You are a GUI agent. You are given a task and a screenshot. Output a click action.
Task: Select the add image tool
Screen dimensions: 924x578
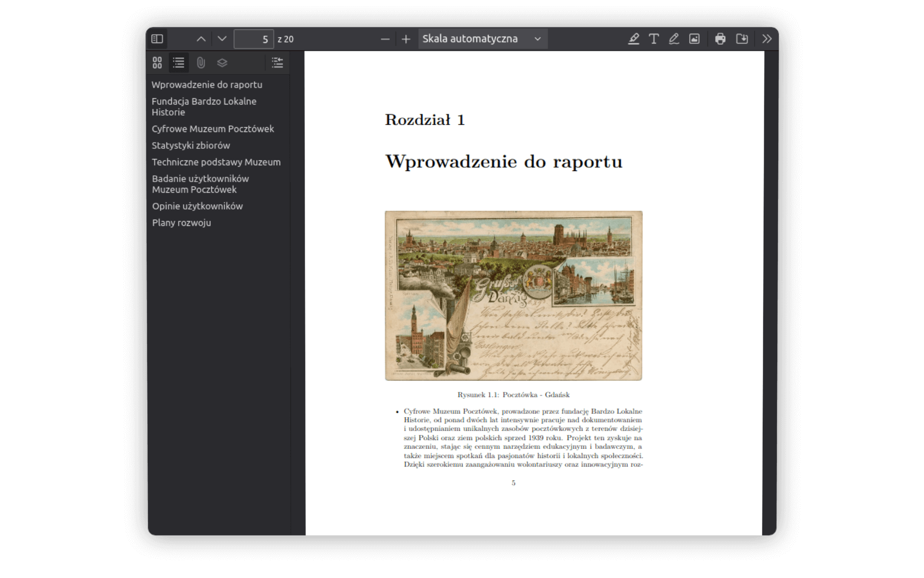click(x=694, y=39)
